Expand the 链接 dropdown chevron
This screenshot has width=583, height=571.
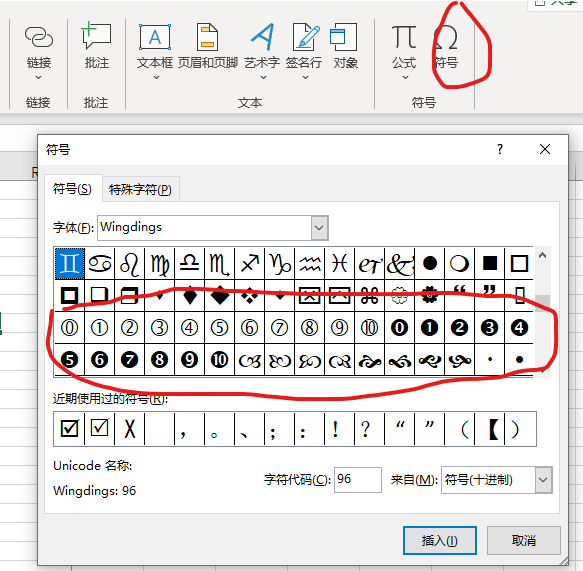(x=39, y=78)
